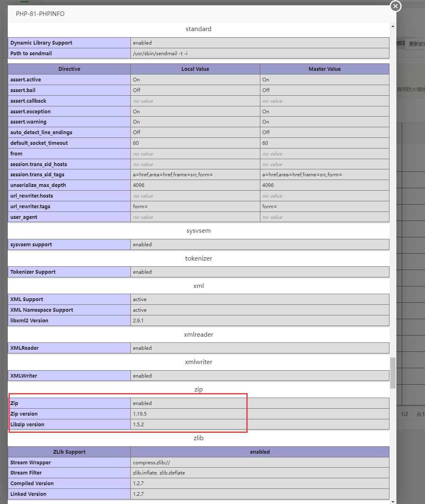
Task: Click the 'xml' section heading
Action: 199,286
